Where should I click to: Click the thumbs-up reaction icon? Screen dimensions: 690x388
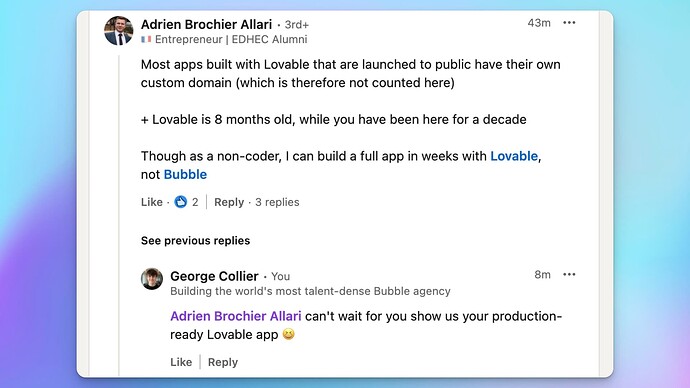point(180,202)
